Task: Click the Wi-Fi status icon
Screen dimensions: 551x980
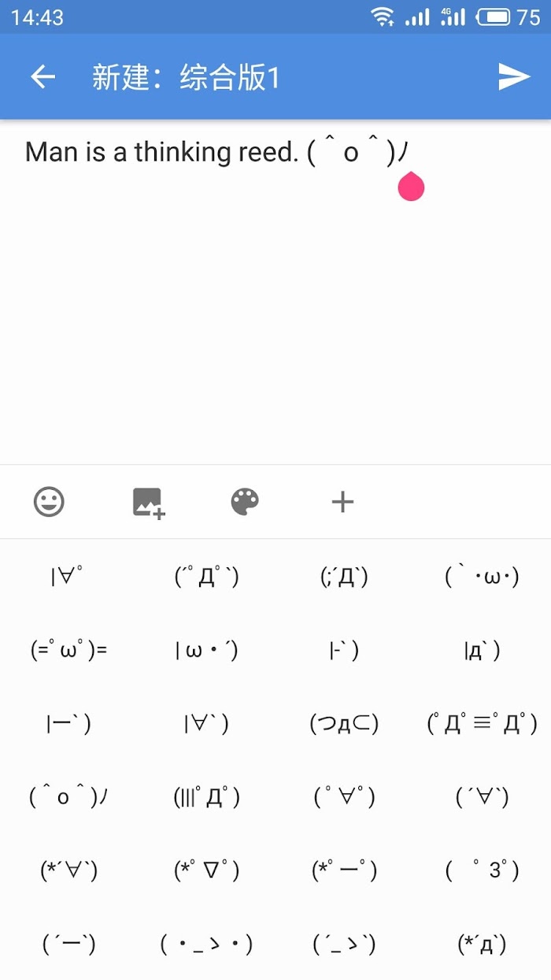Action: [383, 17]
